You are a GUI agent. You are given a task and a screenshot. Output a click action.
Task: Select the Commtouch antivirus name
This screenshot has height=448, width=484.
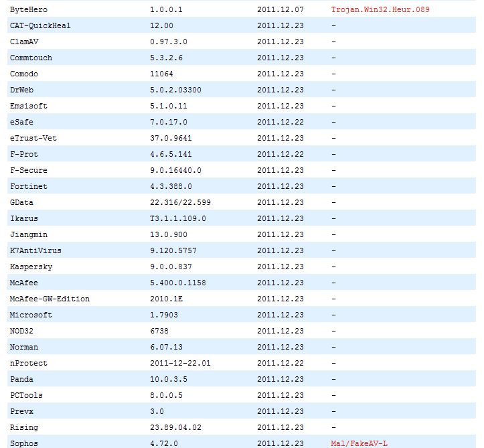[x=31, y=58]
